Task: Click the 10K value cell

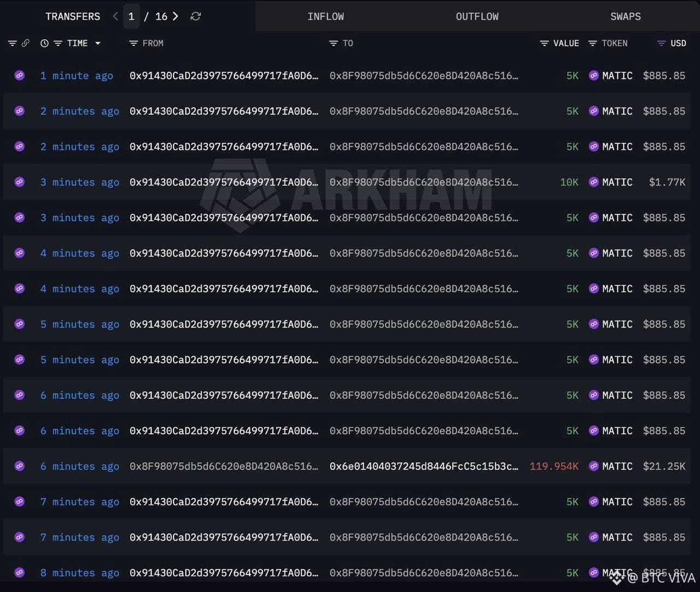Action: point(569,182)
